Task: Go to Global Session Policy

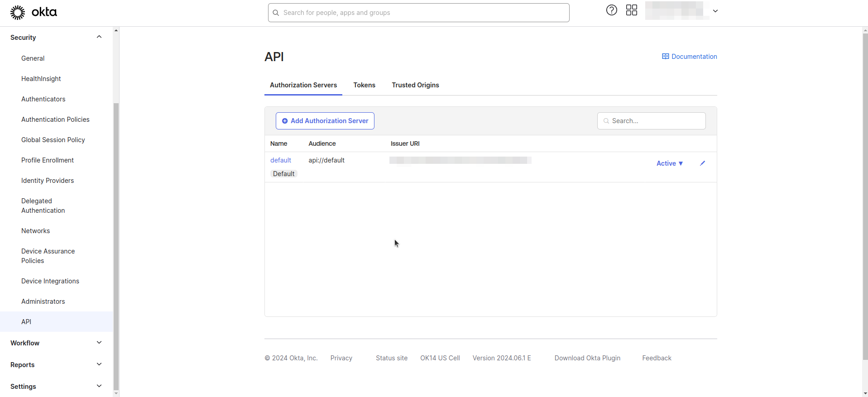Action: coord(53,140)
